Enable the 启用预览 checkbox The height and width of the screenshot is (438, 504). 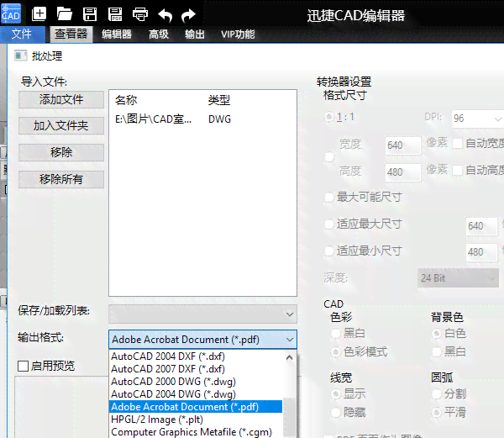[x=24, y=366]
